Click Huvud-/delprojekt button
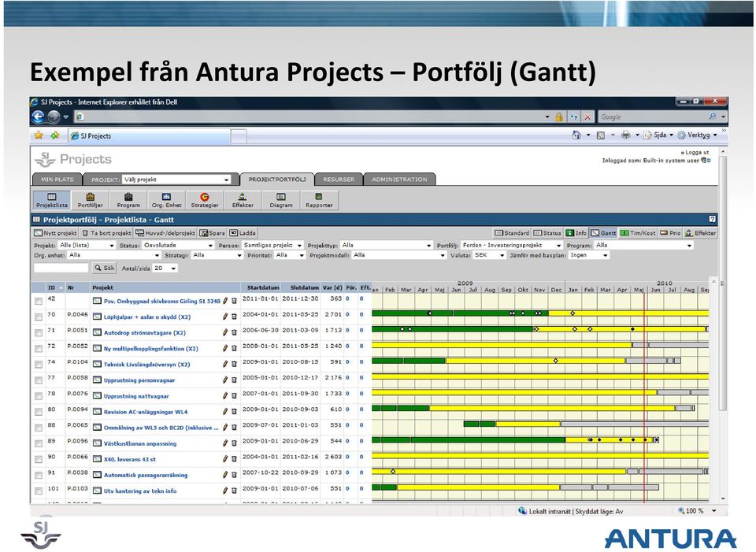The width and height of the screenshot is (756, 552). (x=165, y=233)
